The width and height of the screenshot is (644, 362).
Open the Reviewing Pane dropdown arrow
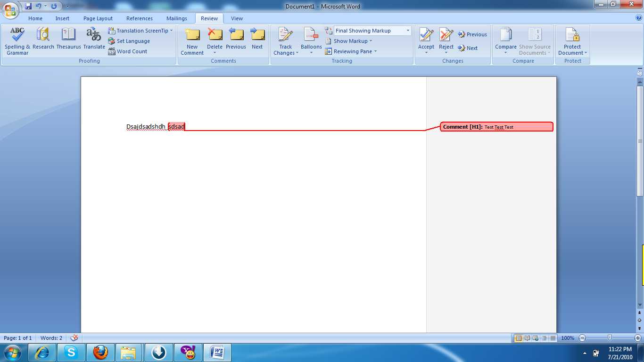pyautogui.click(x=375, y=51)
